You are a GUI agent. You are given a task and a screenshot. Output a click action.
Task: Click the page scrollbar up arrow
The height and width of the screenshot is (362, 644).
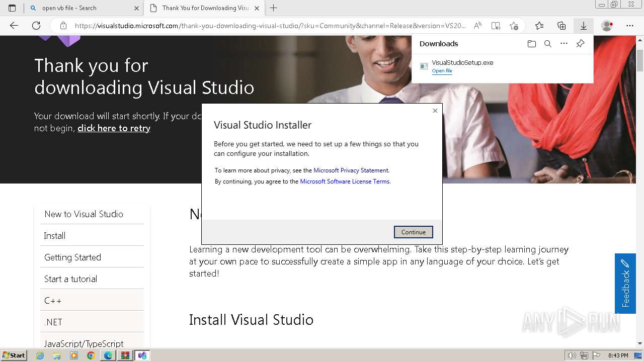(x=640, y=41)
